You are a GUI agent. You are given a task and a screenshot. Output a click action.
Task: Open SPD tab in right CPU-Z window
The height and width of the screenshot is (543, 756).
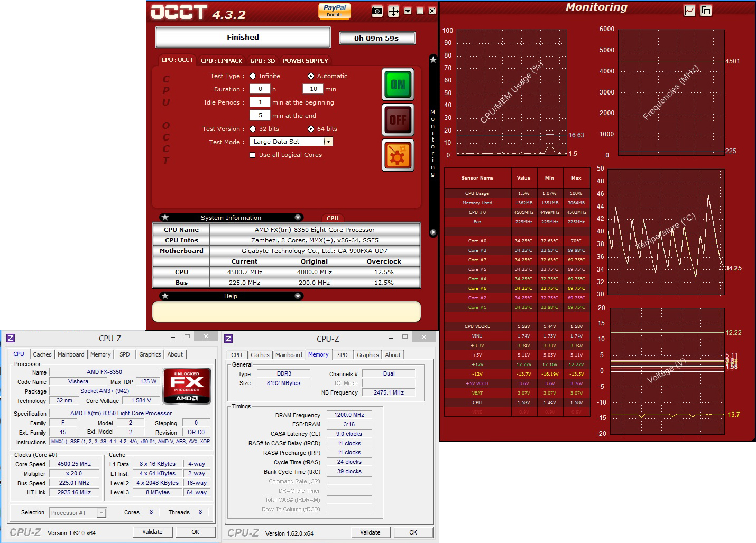click(x=343, y=355)
